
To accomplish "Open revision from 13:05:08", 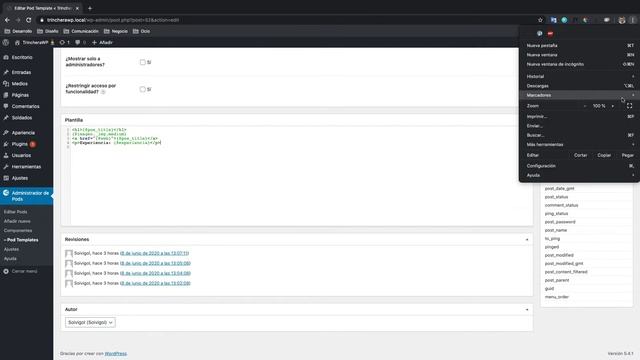I will click(156, 263).
